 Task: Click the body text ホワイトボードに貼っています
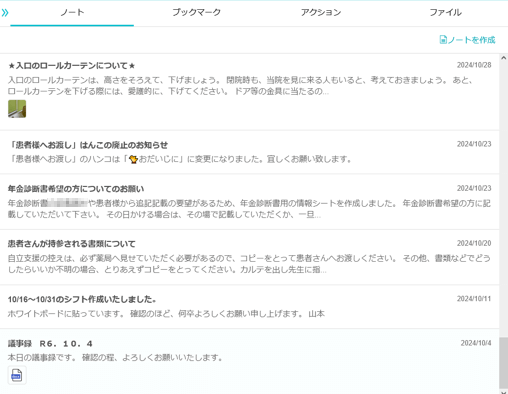166,314
